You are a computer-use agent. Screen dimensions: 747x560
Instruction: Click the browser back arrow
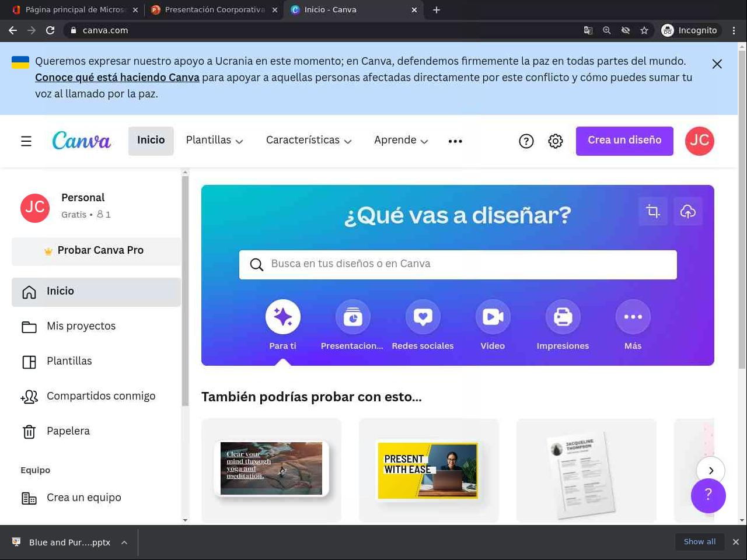coord(13,30)
